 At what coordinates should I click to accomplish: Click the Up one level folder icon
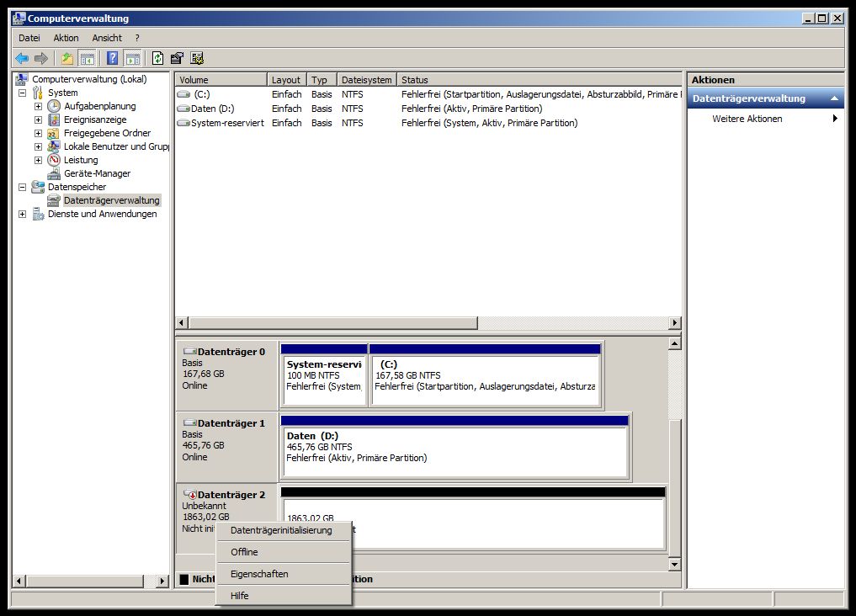pos(67,58)
